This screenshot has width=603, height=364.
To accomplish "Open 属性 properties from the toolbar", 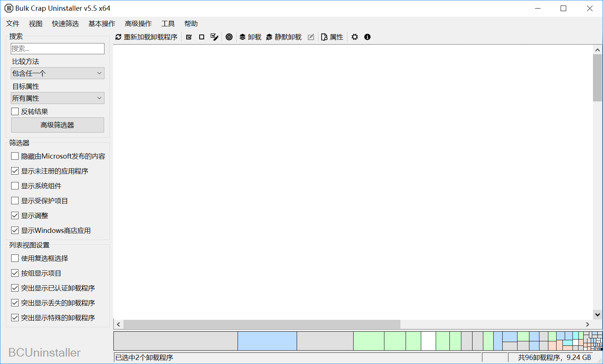I will point(332,37).
